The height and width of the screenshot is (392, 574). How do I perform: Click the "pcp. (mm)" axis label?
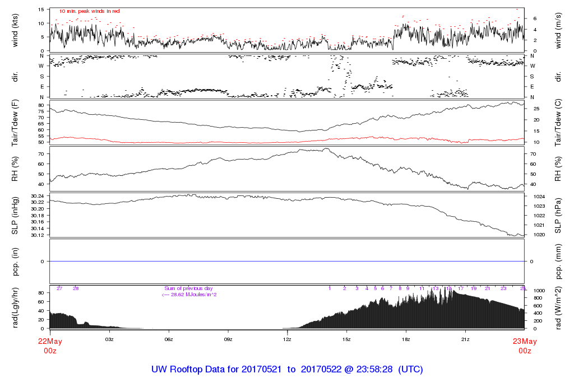pos(558,262)
